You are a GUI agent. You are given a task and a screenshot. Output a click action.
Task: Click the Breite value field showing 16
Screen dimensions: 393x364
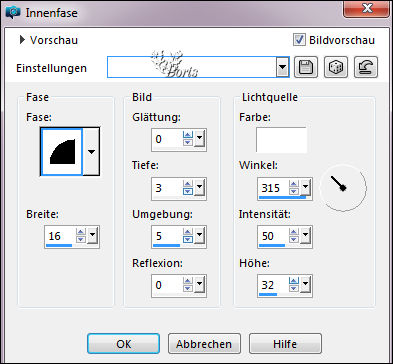[x=60, y=236]
